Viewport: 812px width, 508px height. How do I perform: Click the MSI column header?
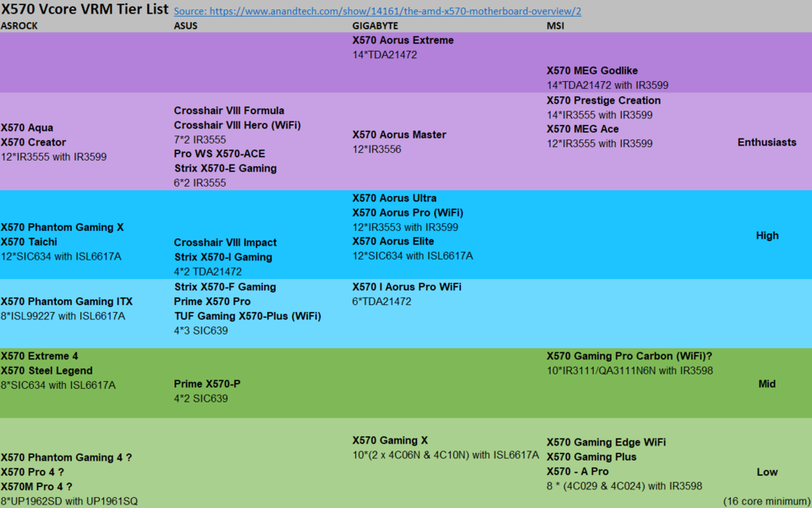tap(555, 26)
